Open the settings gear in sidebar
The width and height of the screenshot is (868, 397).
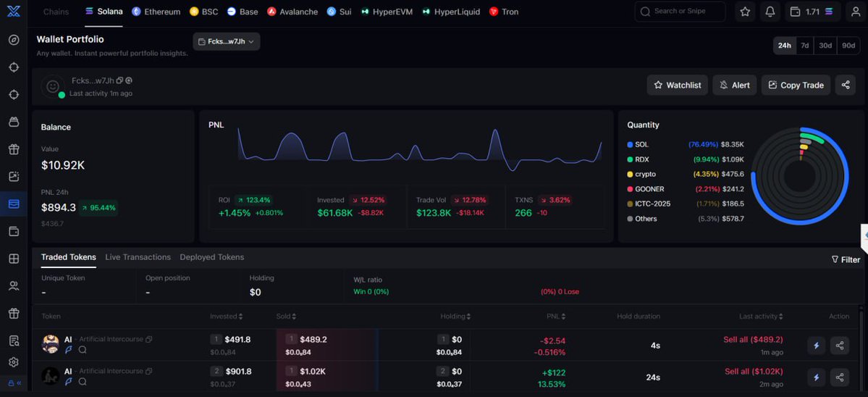click(14, 362)
